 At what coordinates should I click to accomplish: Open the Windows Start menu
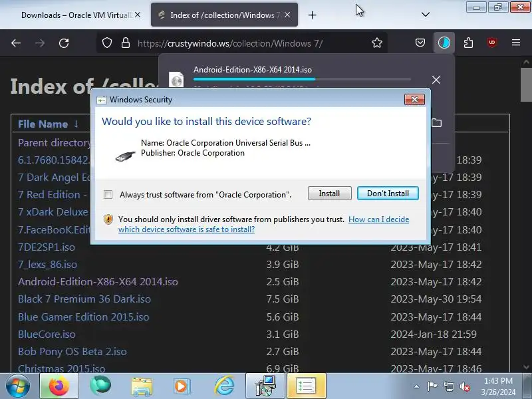[18, 386]
